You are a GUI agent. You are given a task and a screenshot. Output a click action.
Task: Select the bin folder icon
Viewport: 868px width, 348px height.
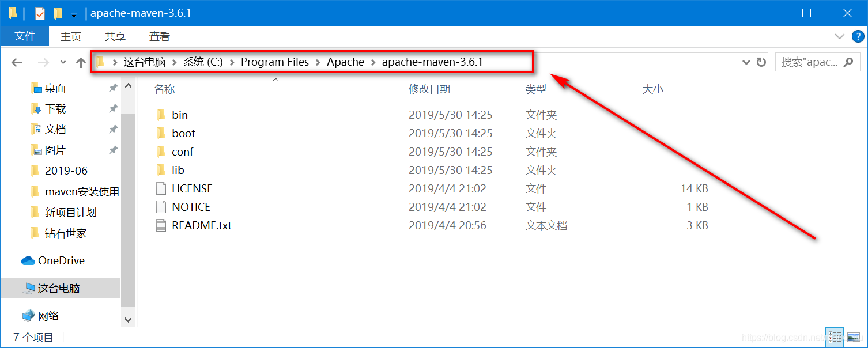click(x=161, y=115)
